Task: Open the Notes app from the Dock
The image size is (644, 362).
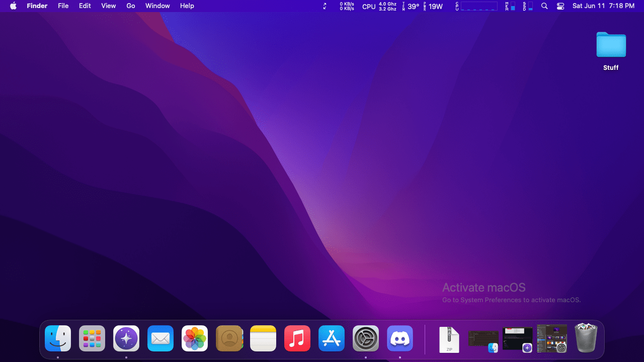Action: click(x=263, y=338)
